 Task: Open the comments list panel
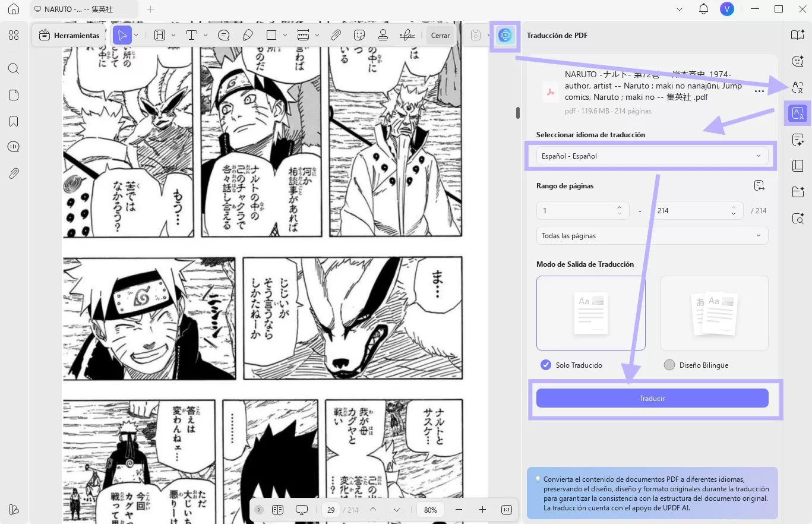pos(14,147)
